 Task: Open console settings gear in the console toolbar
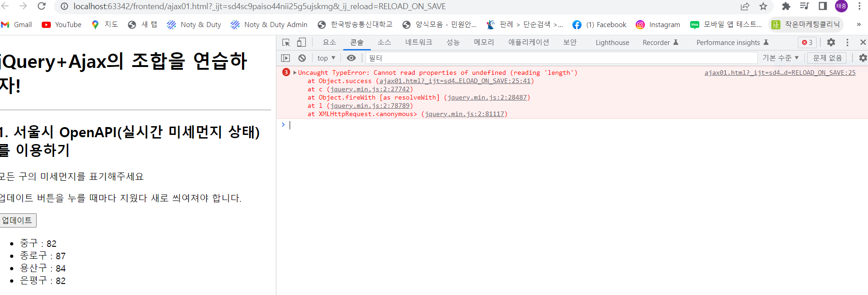click(863, 58)
